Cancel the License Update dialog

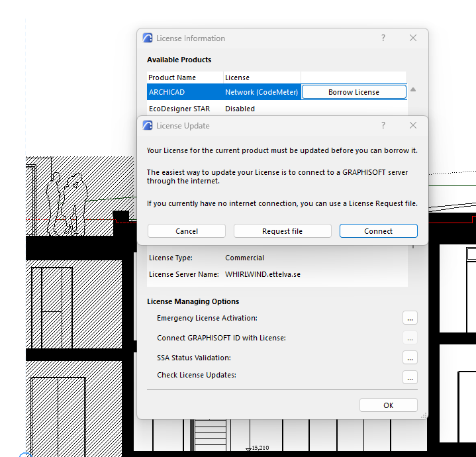[187, 231]
